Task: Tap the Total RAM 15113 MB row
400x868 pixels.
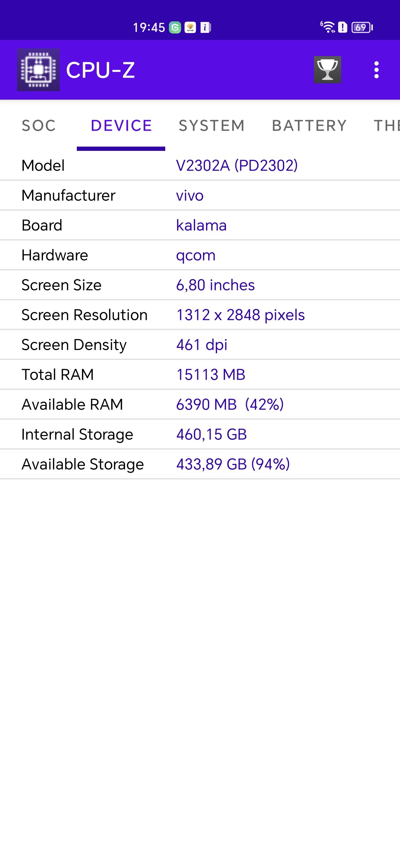Action: coord(200,375)
